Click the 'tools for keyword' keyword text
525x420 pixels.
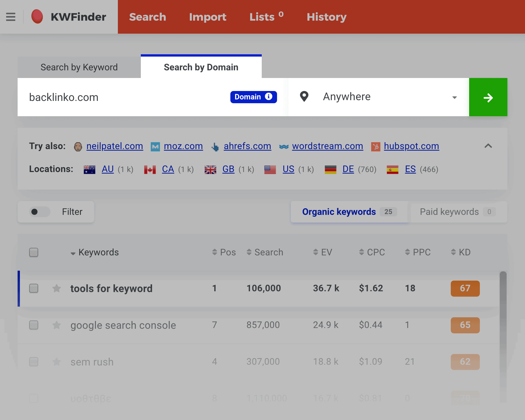click(111, 288)
